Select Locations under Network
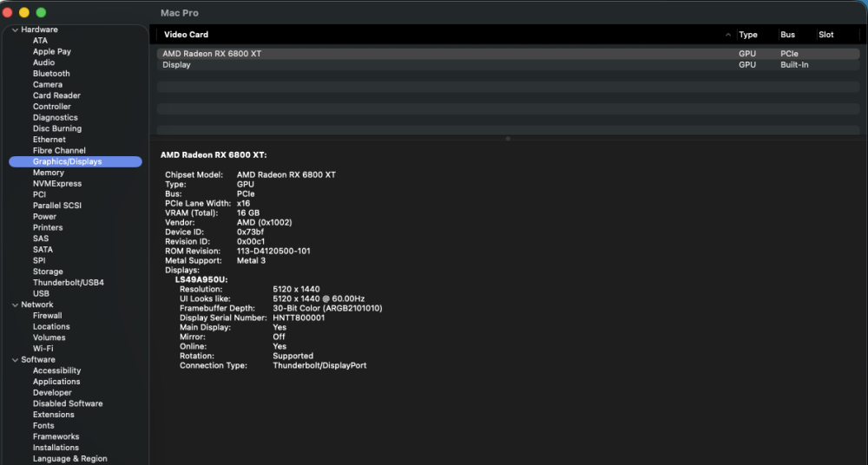Screen dimensions: 868x465 tap(51, 326)
